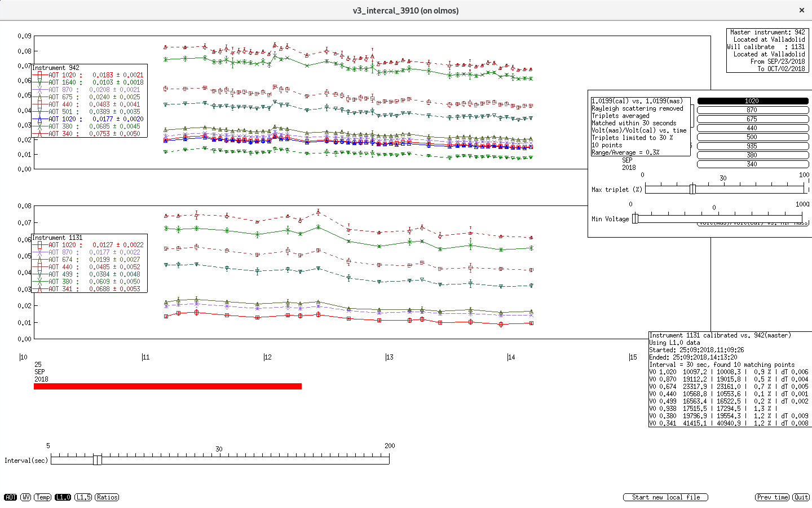Select the 675 wavelength channel button
The height and width of the screenshot is (508, 812).
[x=753, y=119]
